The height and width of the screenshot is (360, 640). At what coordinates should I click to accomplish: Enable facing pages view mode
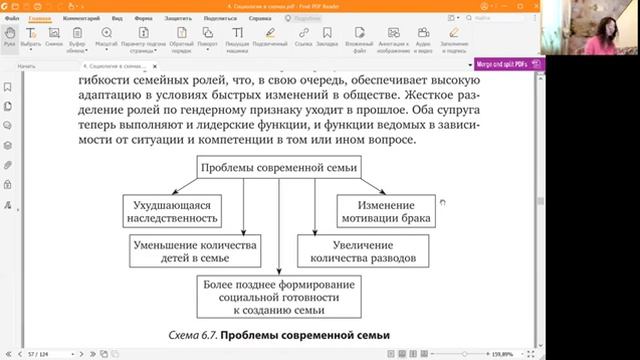413,354
